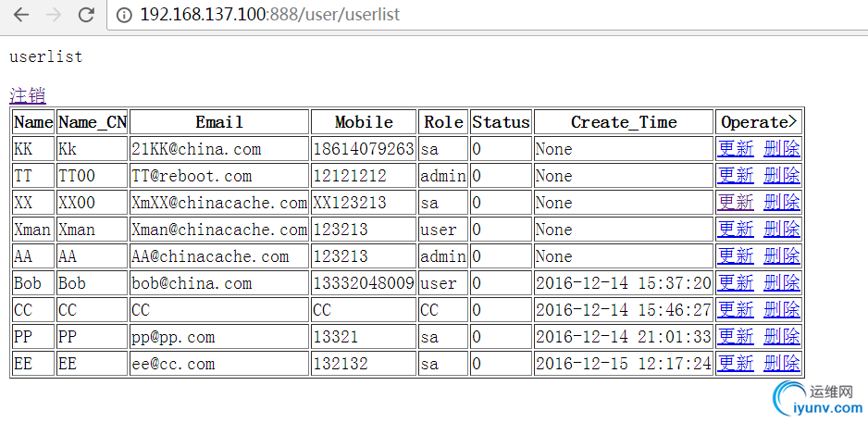Click the site info icon in address bar

pos(124,15)
